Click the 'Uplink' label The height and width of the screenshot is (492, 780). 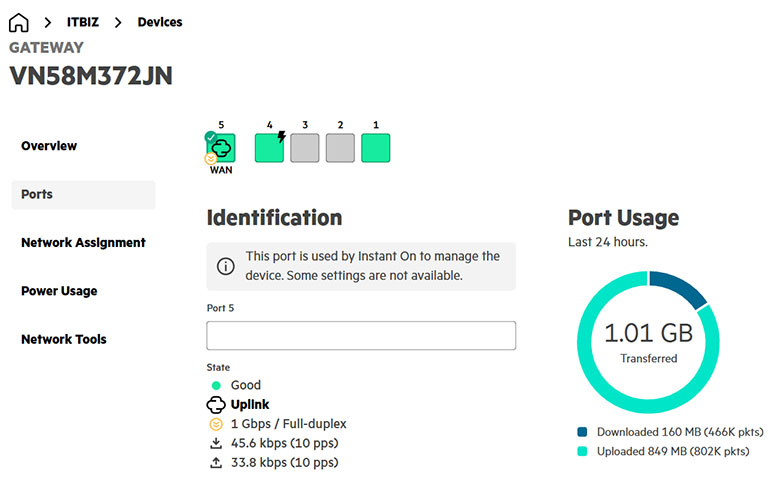point(250,404)
